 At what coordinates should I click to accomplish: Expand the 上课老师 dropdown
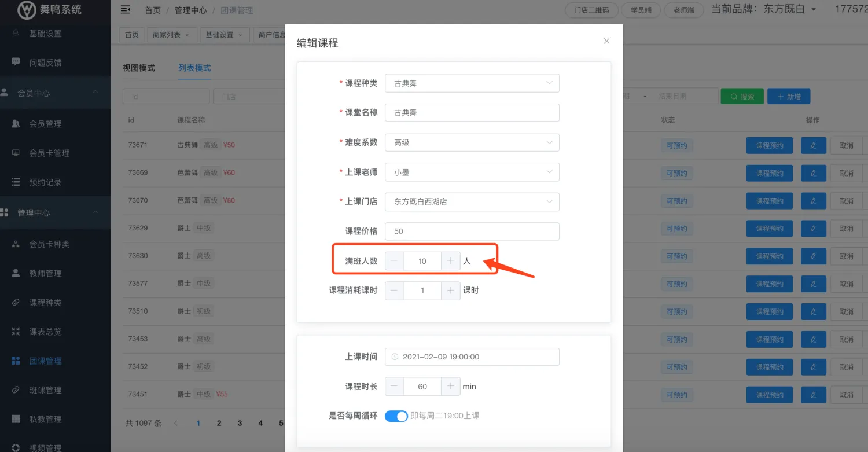click(472, 172)
